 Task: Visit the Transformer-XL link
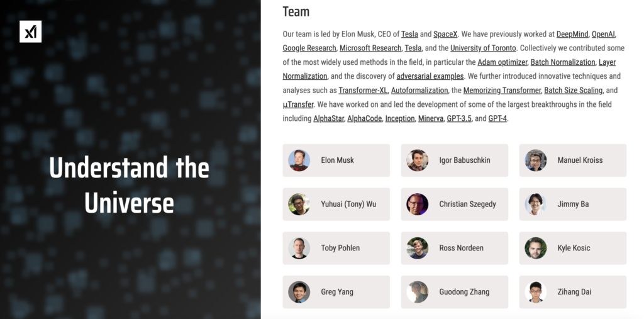[x=363, y=91]
